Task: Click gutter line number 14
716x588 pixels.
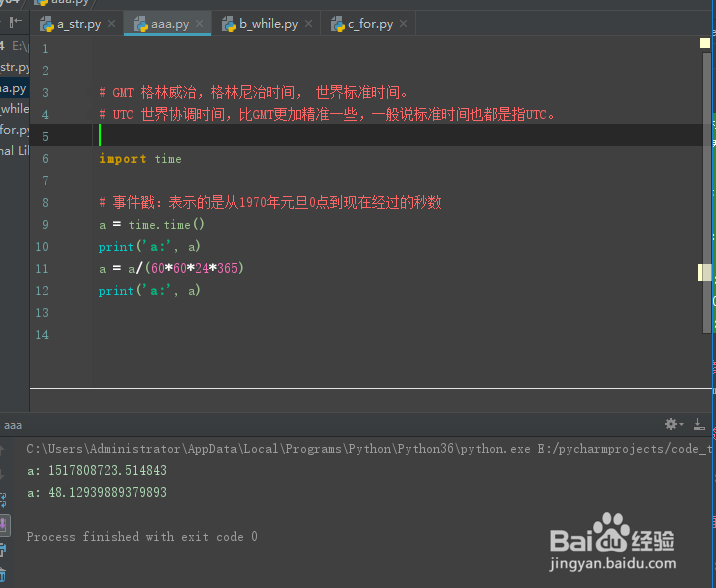Action: point(42,335)
